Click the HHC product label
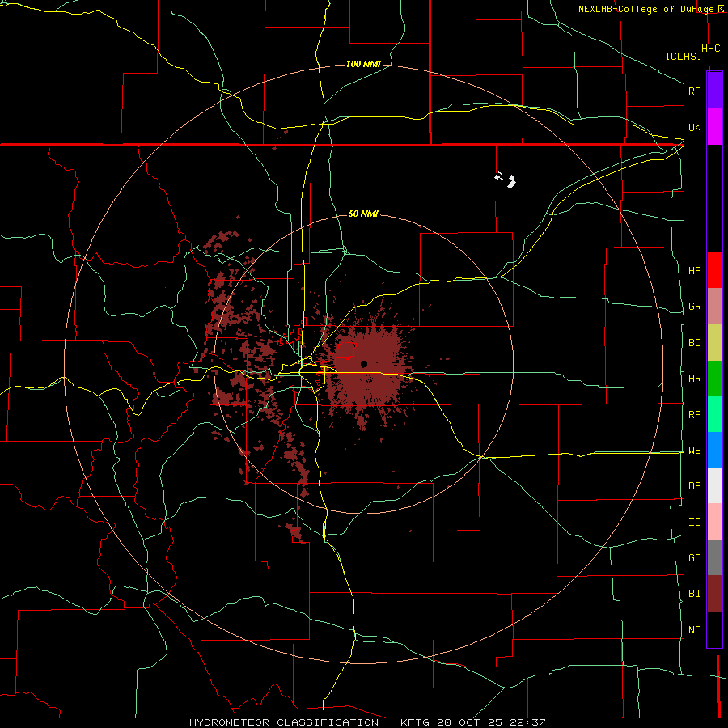728x728 pixels. tap(710, 49)
